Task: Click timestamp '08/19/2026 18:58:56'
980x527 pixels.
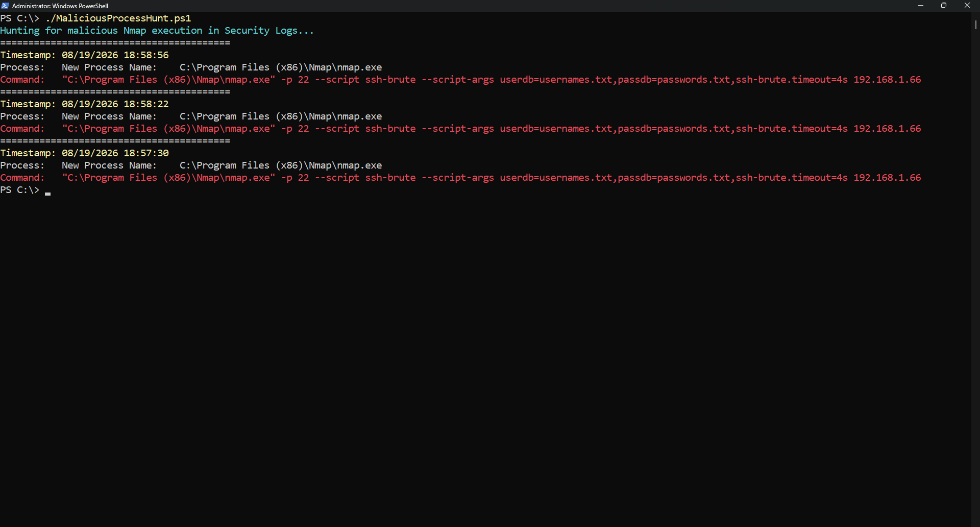Action: pos(115,55)
